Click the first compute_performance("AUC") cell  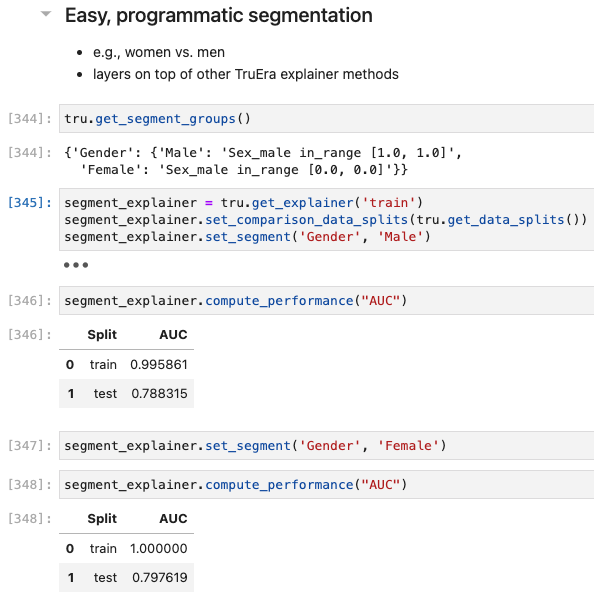[x=326, y=301]
